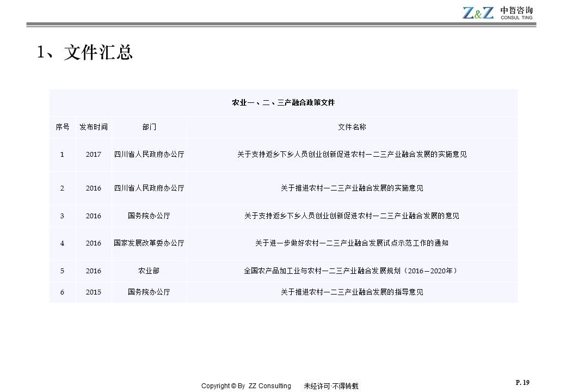
Task: Select the 序号 column header
Action: (x=62, y=127)
